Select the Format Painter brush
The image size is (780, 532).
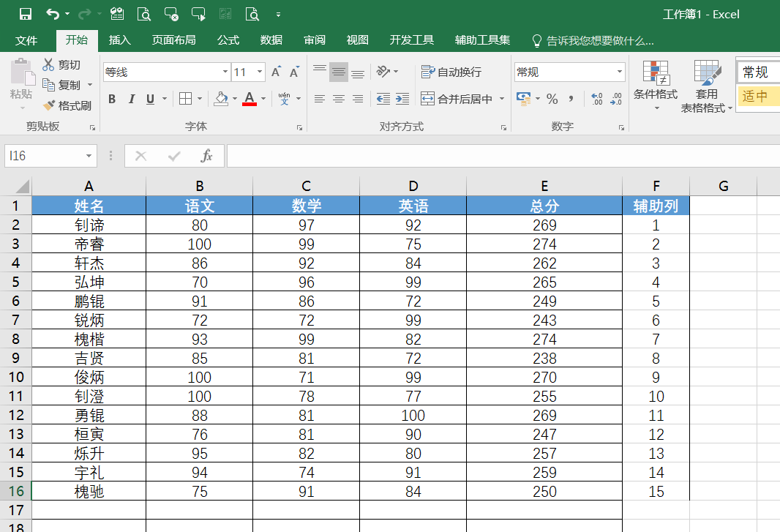pos(49,105)
